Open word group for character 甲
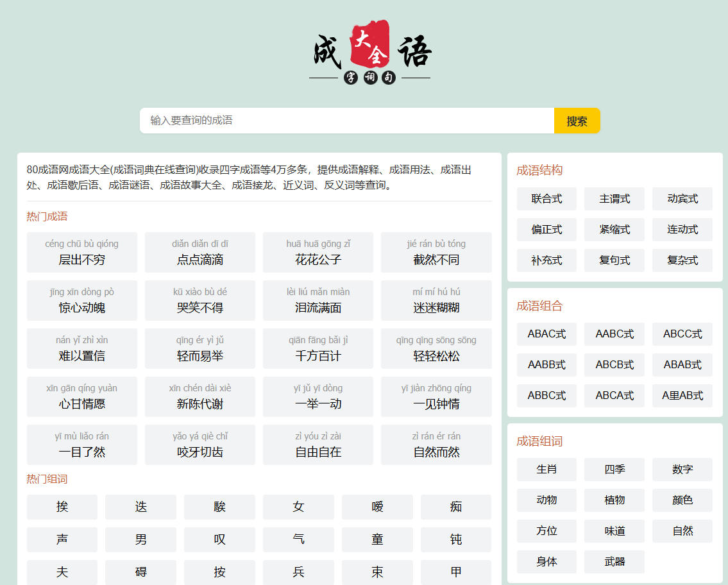Image resolution: width=728 pixels, height=585 pixels. click(456, 572)
